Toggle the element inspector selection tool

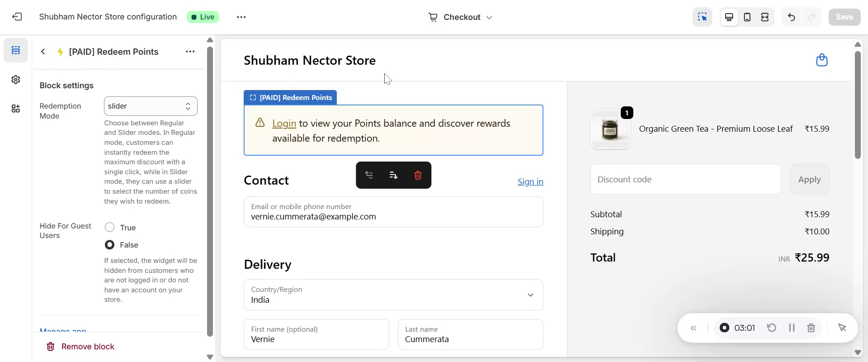point(702,17)
